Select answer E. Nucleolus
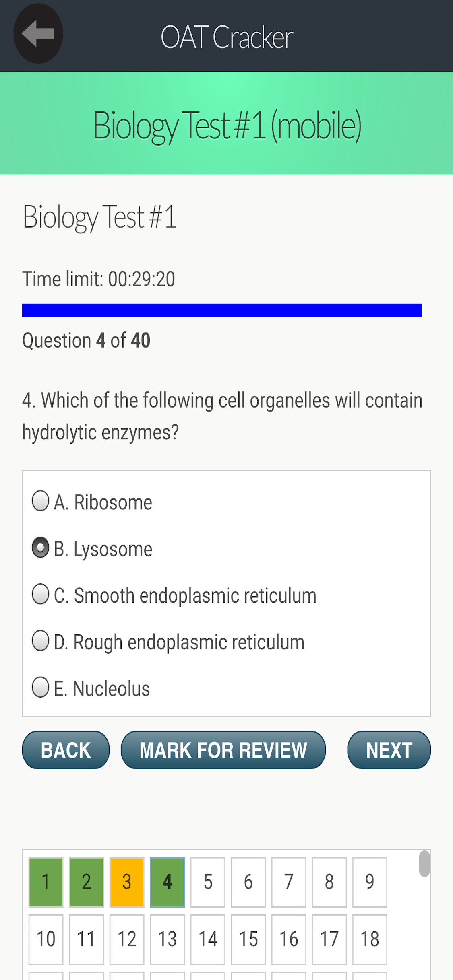The width and height of the screenshot is (453, 980). point(91,688)
